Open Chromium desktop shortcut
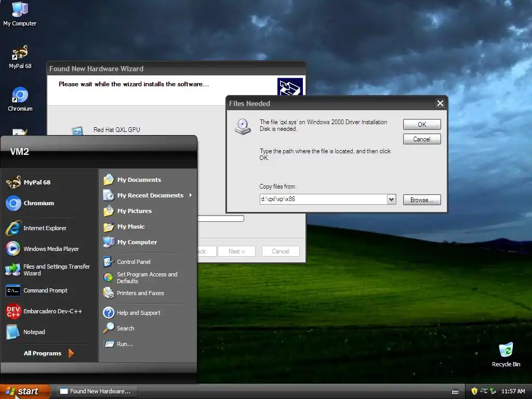The image size is (532, 399). pos(20,99)
